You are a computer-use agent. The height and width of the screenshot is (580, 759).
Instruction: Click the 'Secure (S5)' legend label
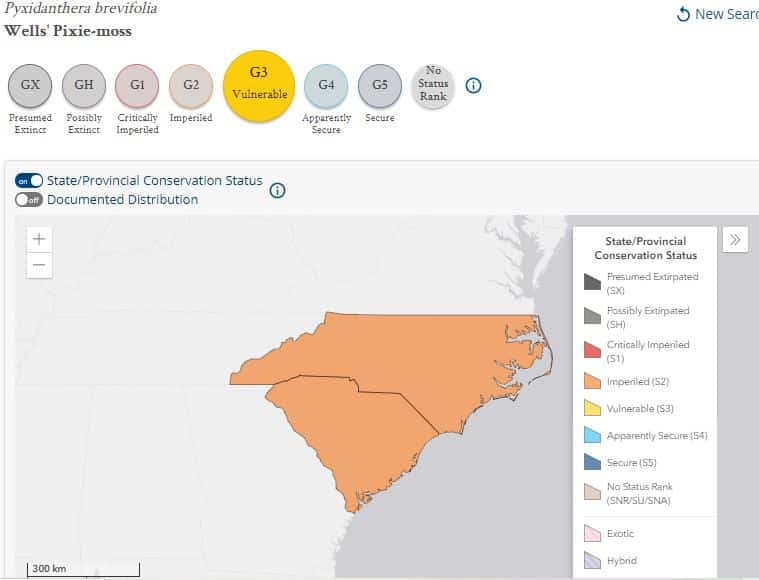631,462
